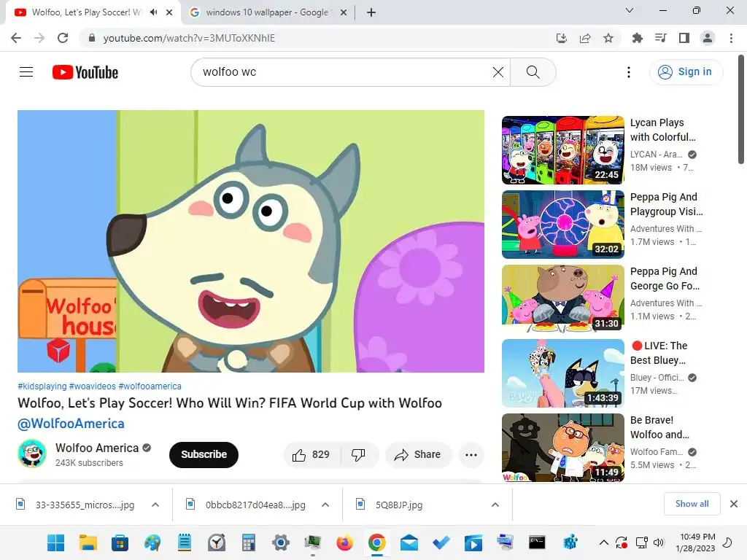Open Chrome extensions puzzle icon
The width and height of the screenshot is (747, 560).
pos(638,38)
